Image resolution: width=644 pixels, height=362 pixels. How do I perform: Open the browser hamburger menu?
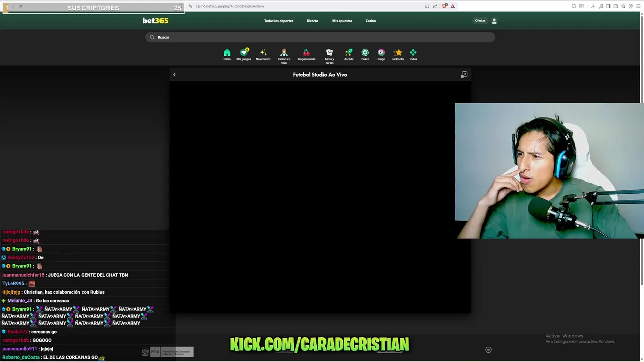point(638,6)
